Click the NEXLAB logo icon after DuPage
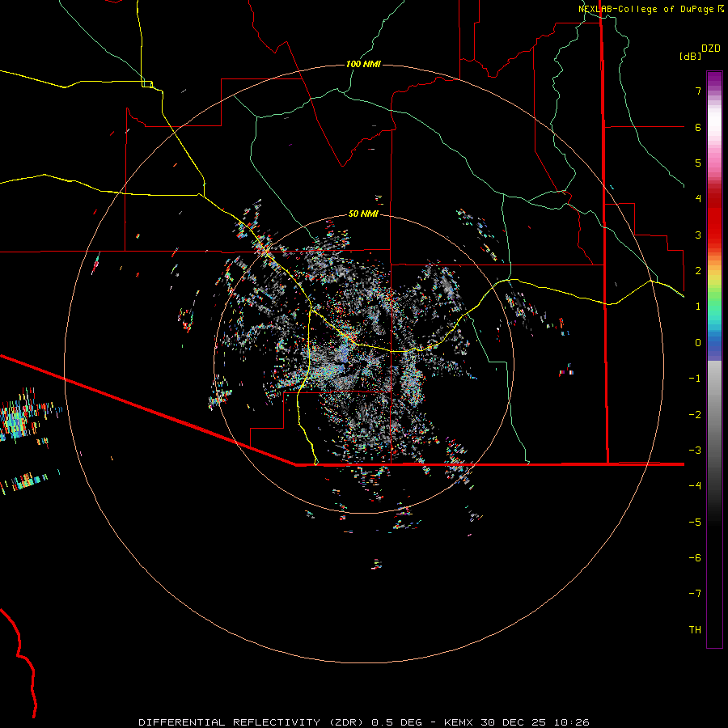This screenshot has width=728, height=728. click(x=721, y=9)
